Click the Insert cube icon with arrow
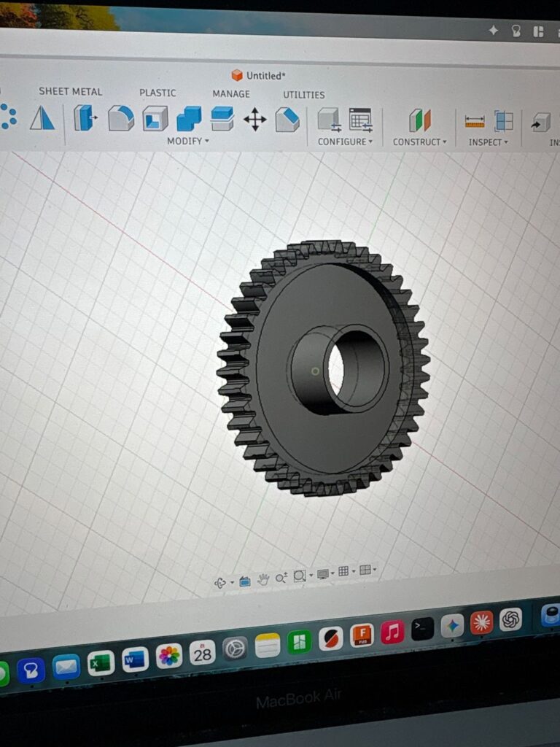560x747 pixels. (542, 123)
